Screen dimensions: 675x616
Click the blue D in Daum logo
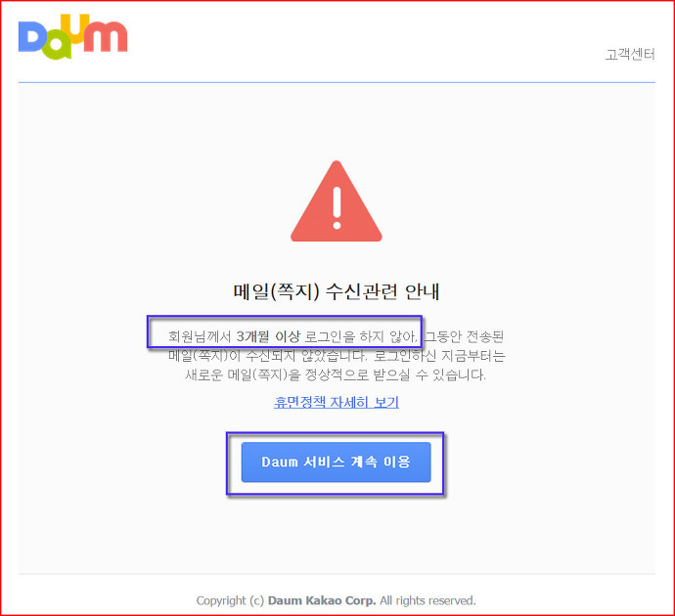(x=30, y=36)
